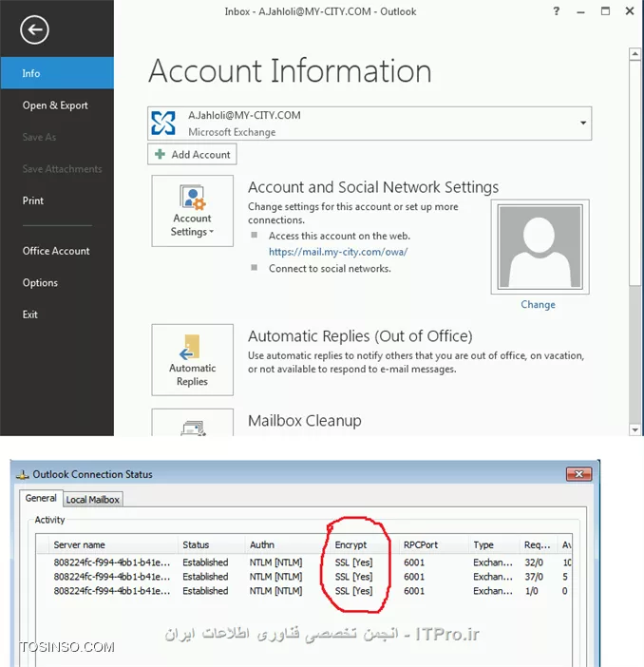The height and width of the screenshot is (667, 644).
Task: Switch to the Local Mailbox tab
Action: click(93, 500)
